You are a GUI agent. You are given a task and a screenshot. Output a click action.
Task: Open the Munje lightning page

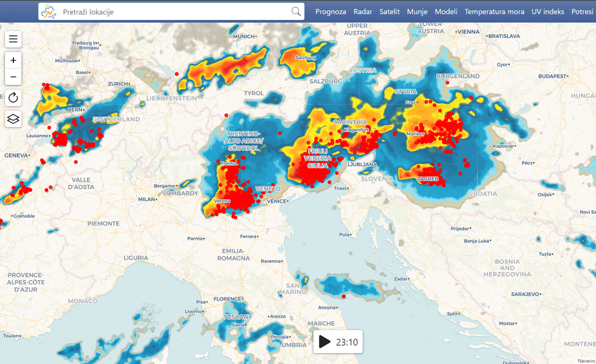pyautogui.click(x=417, y=11)
